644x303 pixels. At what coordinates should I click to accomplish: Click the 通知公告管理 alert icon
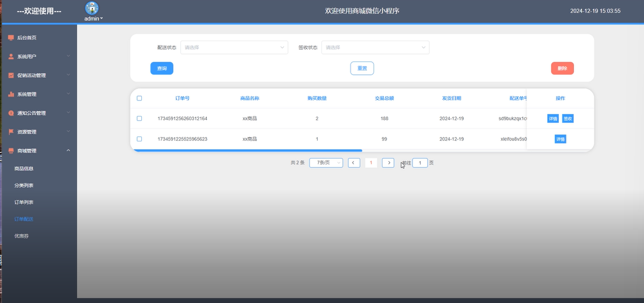(11, 113)
